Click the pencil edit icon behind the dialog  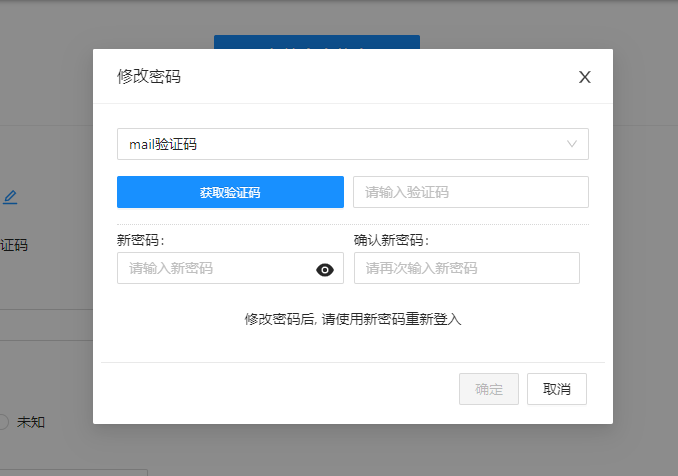tap(10, 197)
